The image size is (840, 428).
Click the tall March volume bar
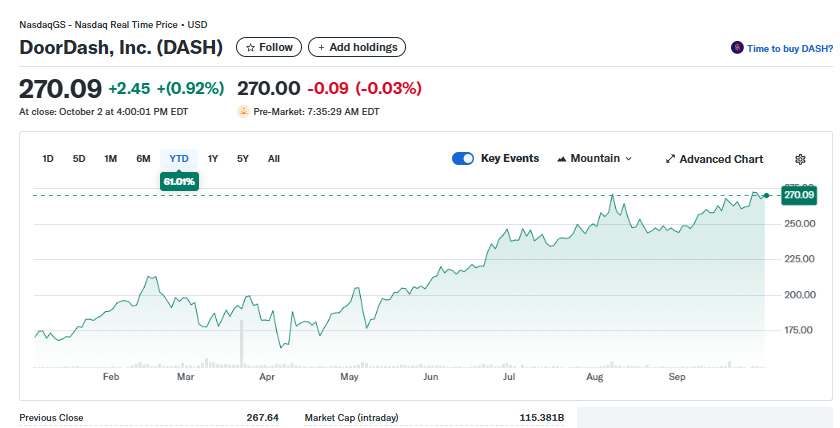(242, 343)
